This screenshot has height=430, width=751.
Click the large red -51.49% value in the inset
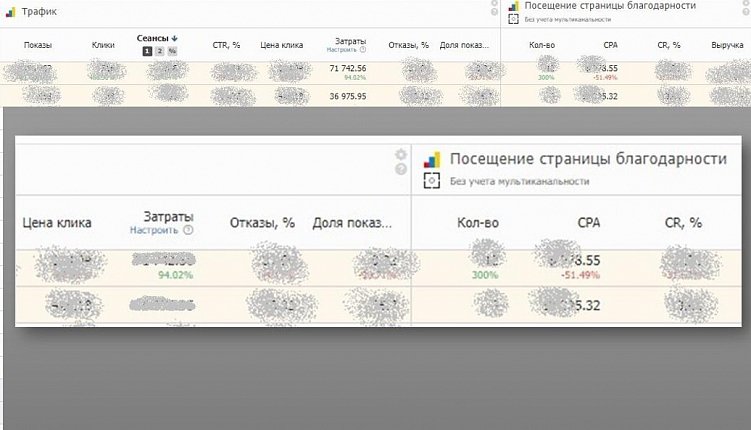coord(580,275)
